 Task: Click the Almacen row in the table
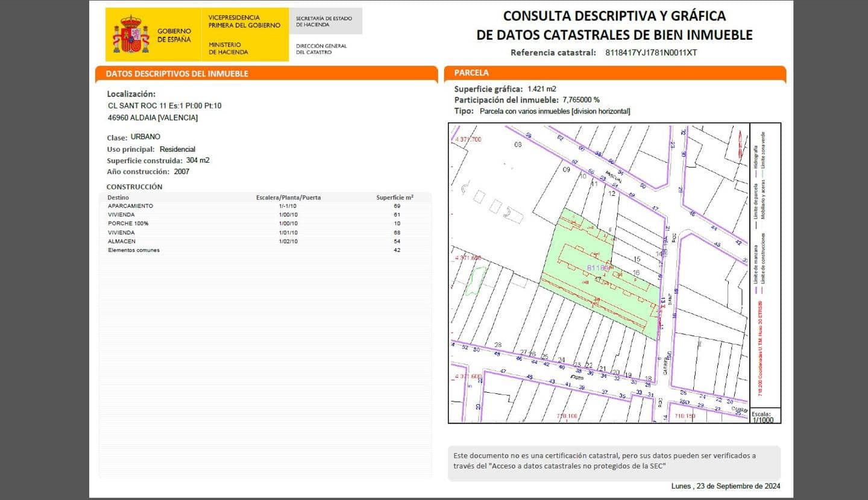point(264,241)
